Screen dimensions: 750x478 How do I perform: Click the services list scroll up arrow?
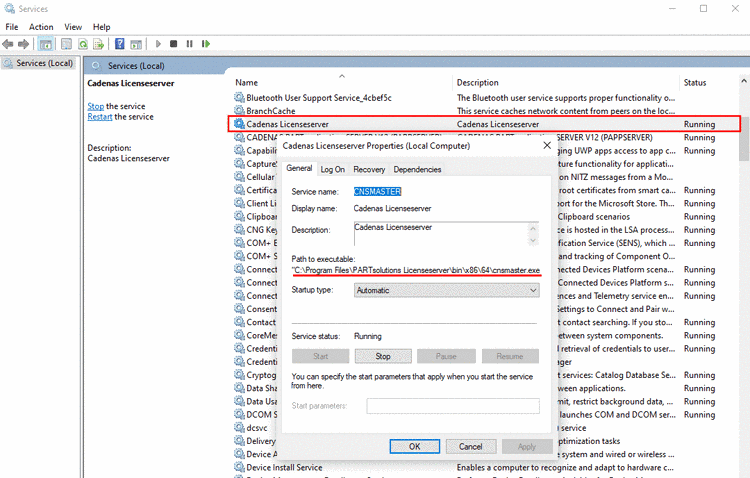click(744, 81)
